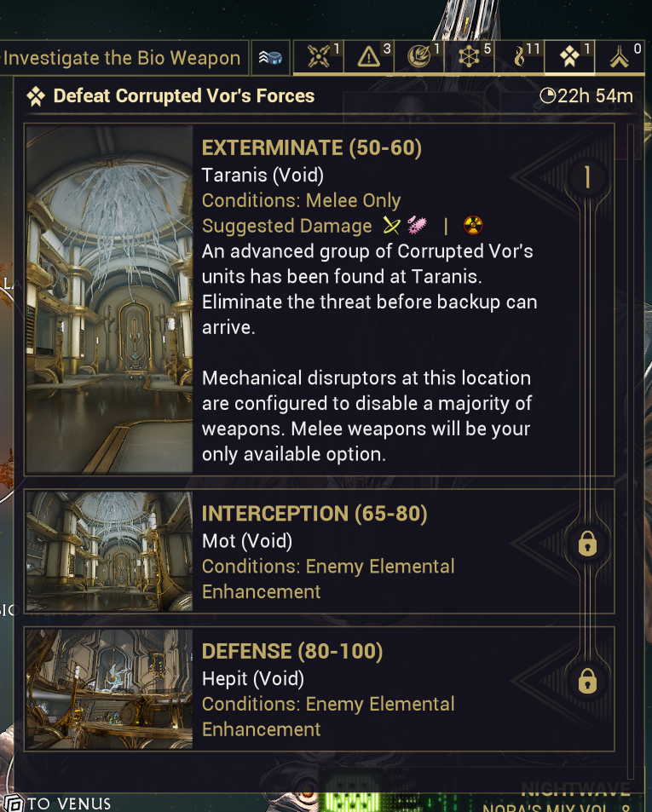The height and width of the screenshot is (812, 652).
Task: Click the lock icon on Interception mission
Action: pos(587,544)
